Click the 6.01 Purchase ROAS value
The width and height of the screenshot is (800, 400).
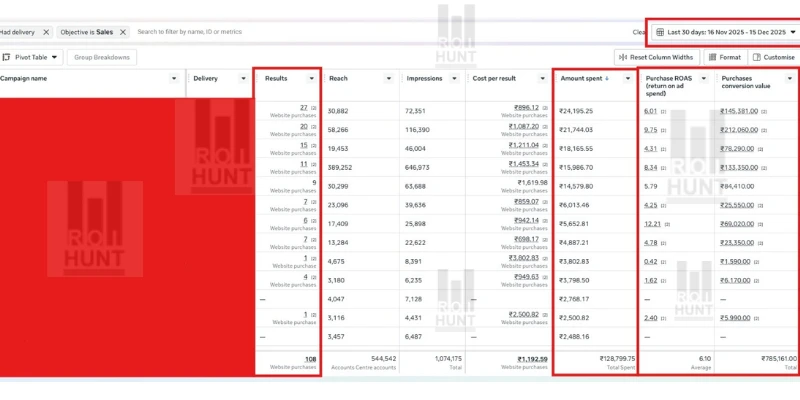651,111
